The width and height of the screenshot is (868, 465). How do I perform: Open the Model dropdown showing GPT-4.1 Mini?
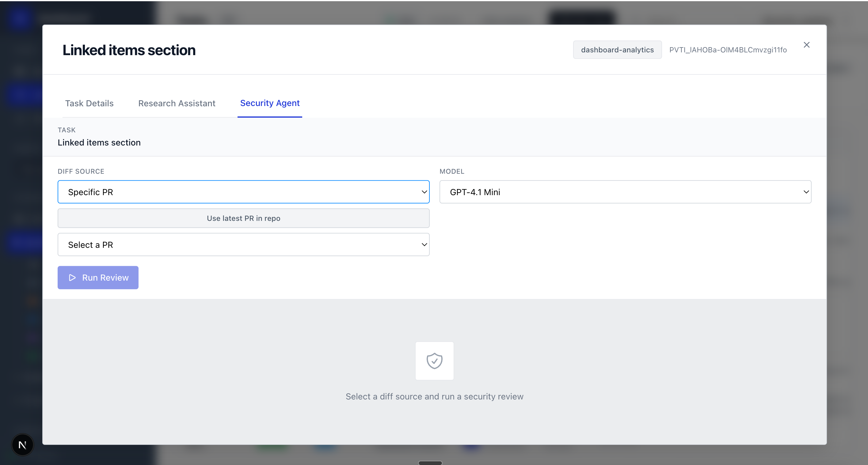click(x=625, y=192)
